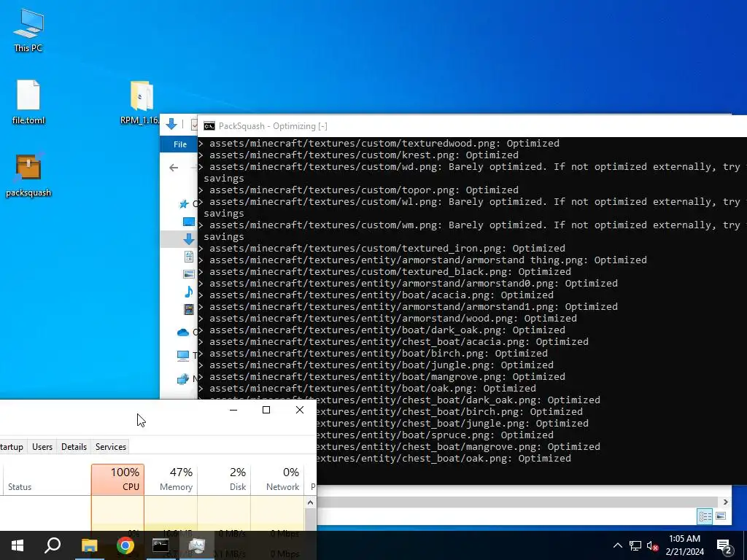The height and width of the screenshot is (560, 747).
Task: Switch to Task Manager Users tab
Action: coord(42,447)
